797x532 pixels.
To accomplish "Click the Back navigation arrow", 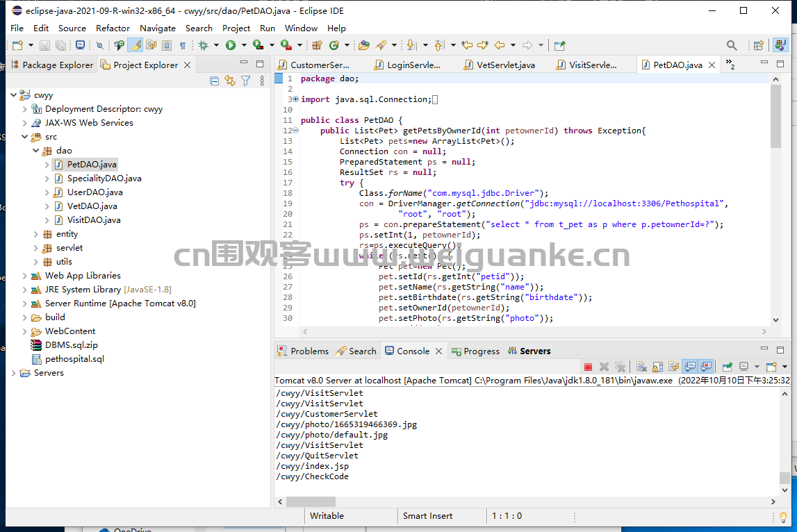I will coord(499,45).
